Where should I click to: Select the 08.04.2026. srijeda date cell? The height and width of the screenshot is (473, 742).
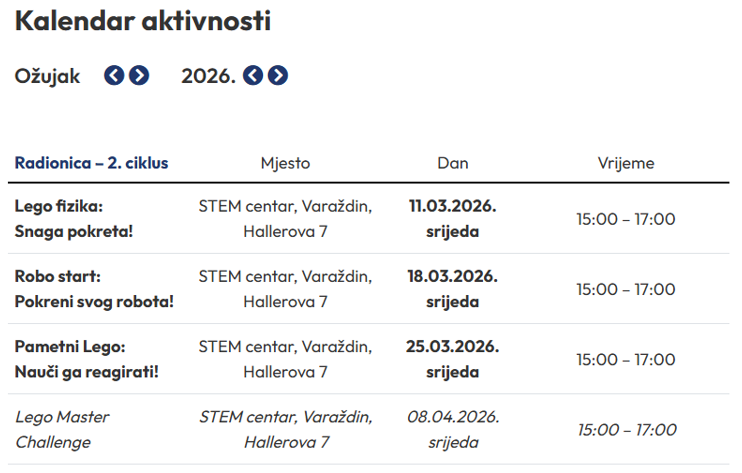tap(452, 429)
